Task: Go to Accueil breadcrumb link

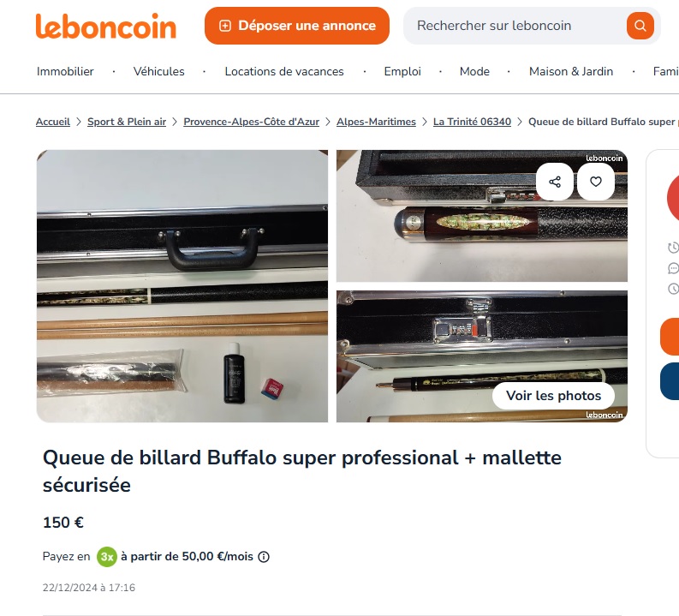Action: [x=53, y=122]
